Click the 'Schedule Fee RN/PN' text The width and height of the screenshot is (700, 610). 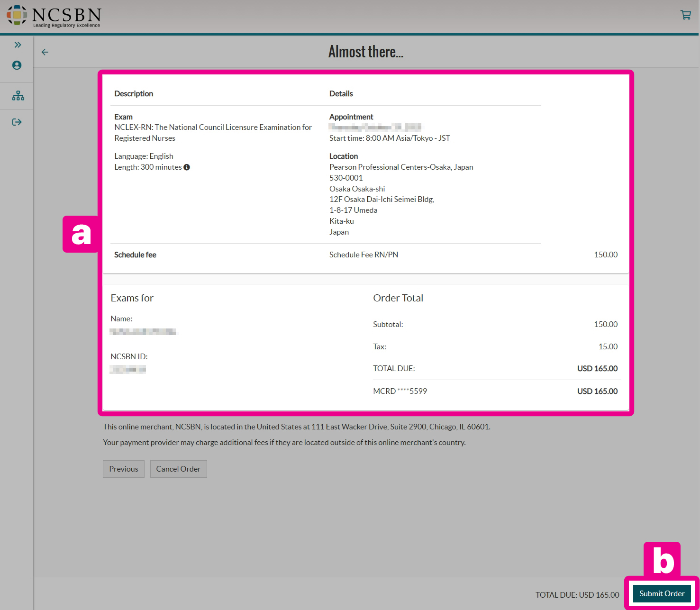[x=364, y=255]
